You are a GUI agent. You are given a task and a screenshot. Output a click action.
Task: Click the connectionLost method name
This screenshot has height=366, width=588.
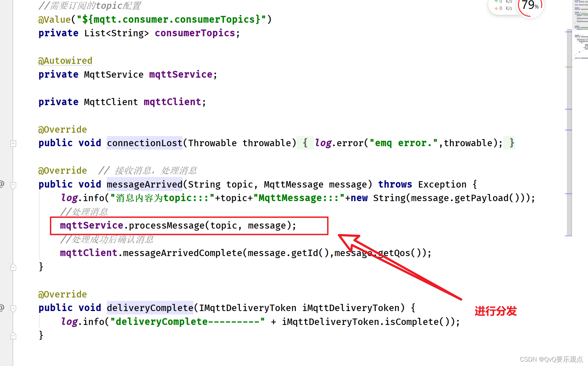[x=145, y=143]
